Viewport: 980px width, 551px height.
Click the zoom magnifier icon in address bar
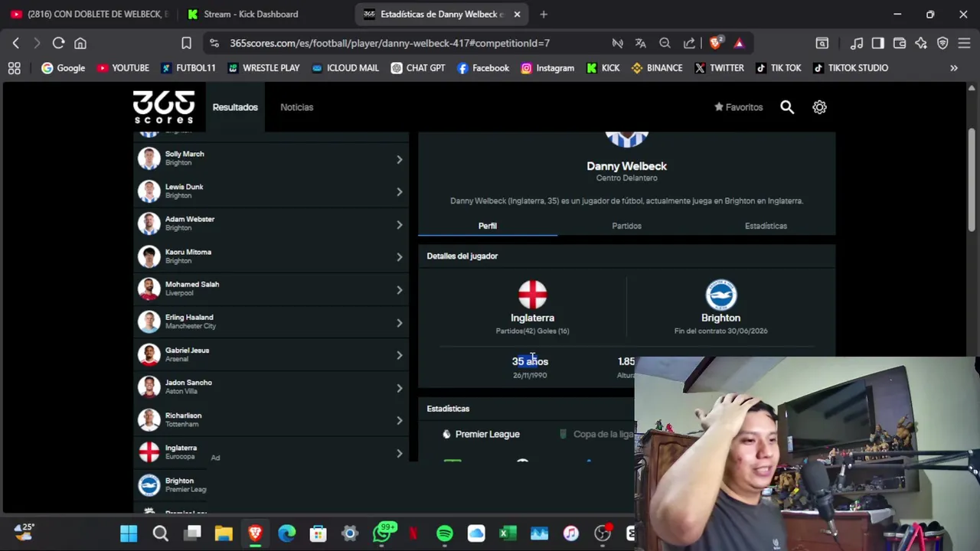click(x=665, y=43)
